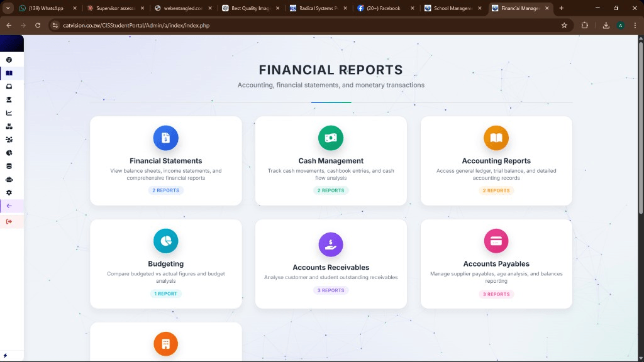
Task: Open the inbox tray icon in sidebar
Action: pos(9,87)
